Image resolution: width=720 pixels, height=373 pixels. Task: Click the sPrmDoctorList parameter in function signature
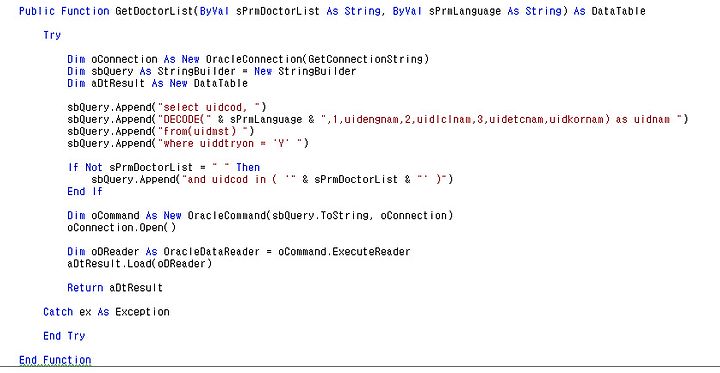(x=278, y=11)
